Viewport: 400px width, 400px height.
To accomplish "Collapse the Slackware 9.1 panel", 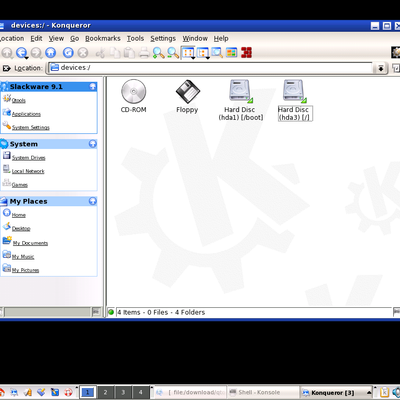I will [93, 87].
